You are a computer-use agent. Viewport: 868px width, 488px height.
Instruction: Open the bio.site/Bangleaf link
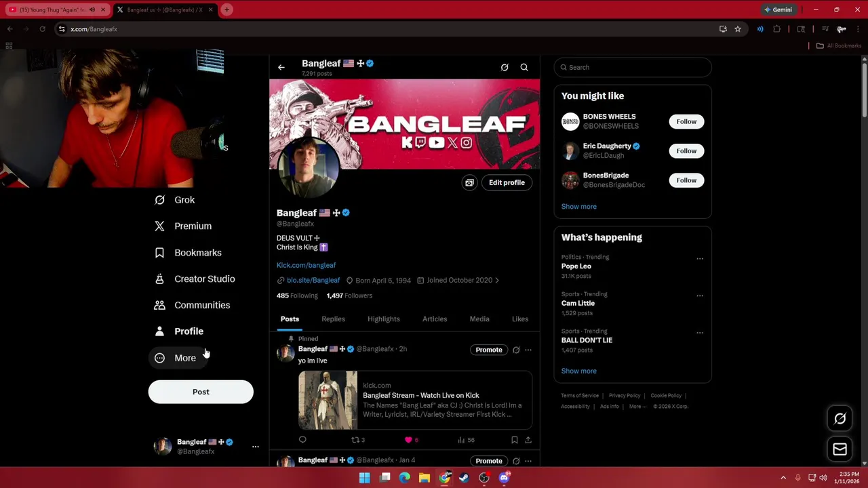(313, 280)
